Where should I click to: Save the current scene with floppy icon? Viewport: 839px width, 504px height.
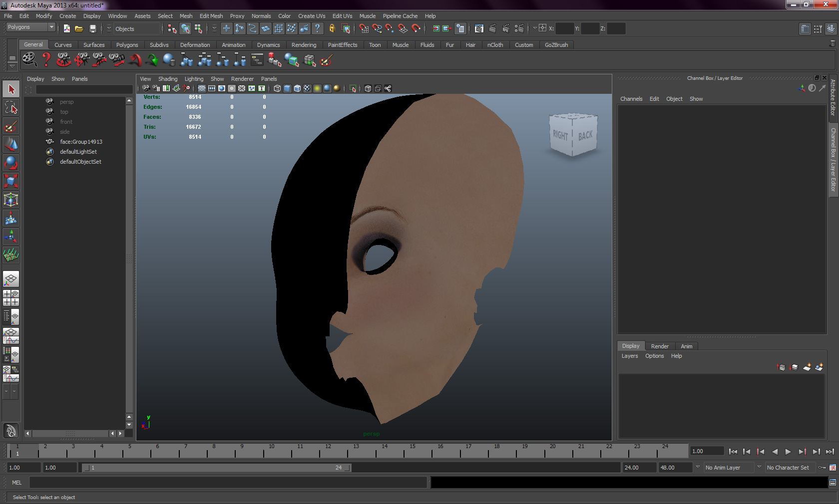click(92, 28)
